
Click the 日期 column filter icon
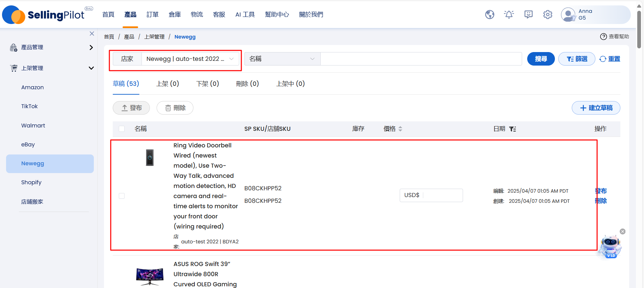(512, 129)
